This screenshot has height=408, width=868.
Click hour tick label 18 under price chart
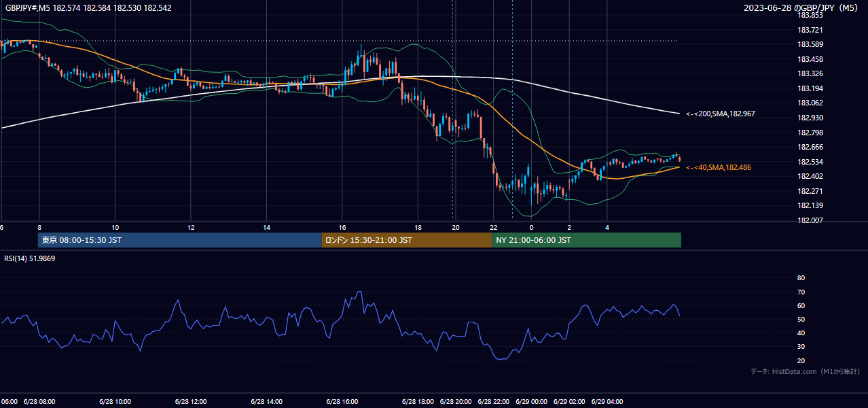click(x=418, y=228)
